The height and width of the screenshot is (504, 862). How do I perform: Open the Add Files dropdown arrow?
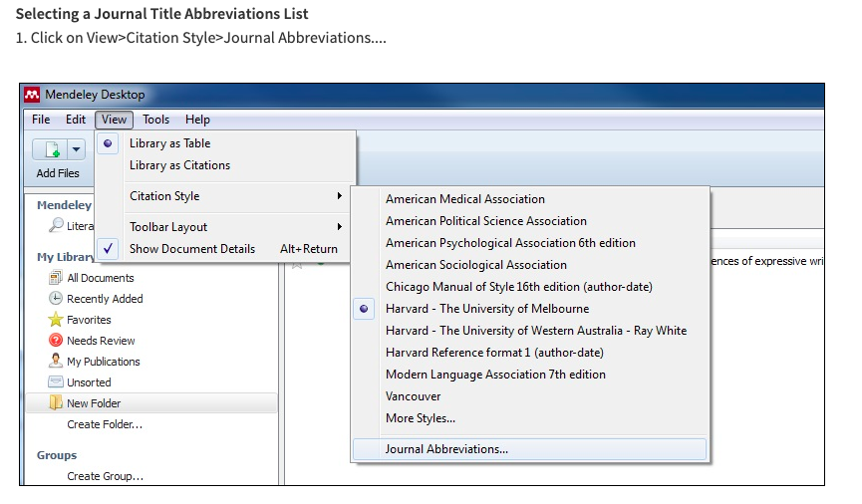pos(76,149)
